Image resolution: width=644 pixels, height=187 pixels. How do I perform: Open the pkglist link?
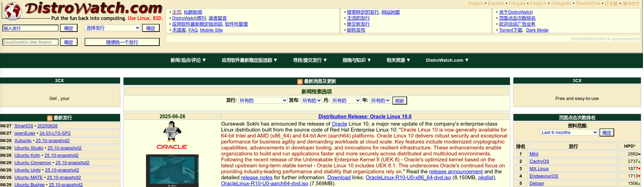point(486,178)
